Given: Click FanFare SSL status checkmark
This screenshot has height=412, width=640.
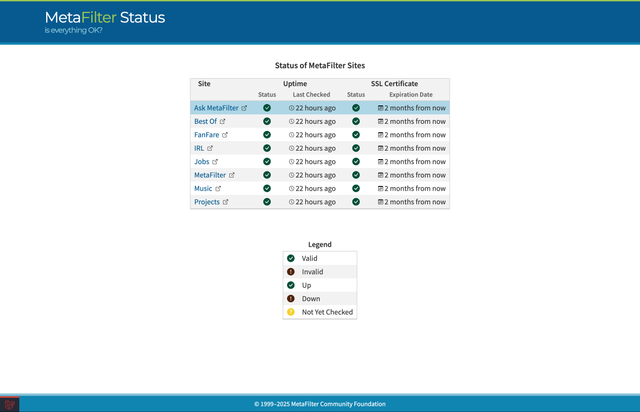Looking at the screenshot, I should click(x=356, y=135).
